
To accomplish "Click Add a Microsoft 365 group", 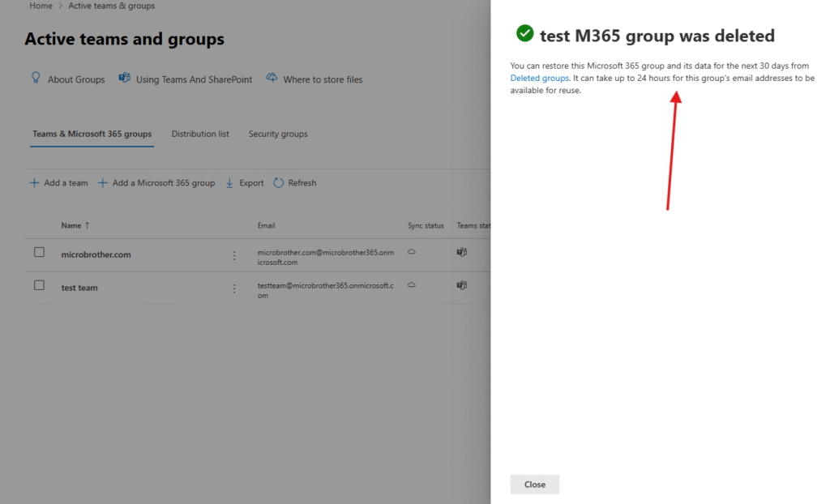I will (156, 183).
